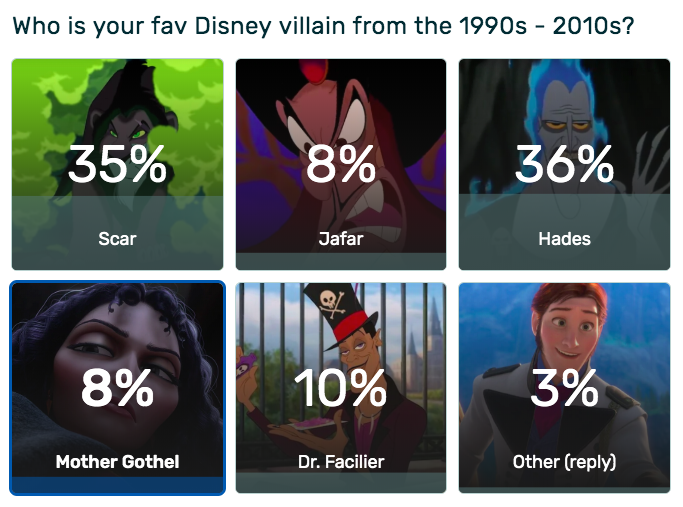Click the 36% result on Hades

(x=564, y=164)
